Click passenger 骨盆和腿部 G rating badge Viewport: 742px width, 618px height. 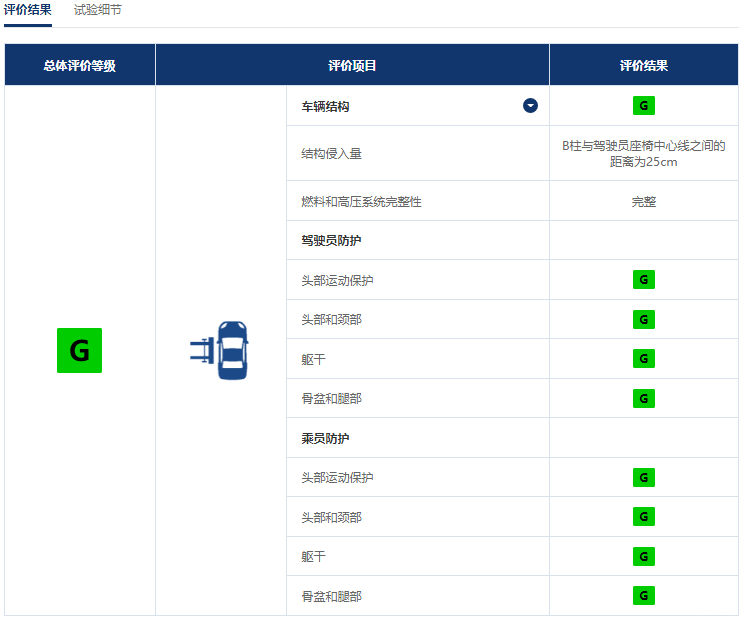coord(644,596)
